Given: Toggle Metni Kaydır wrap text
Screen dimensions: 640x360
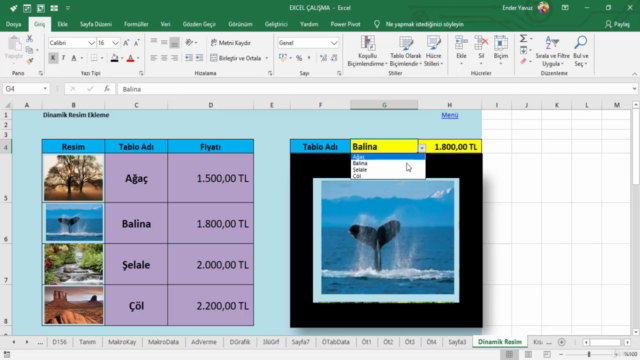Looking at the screenshot, I should (x=231, y=43).
